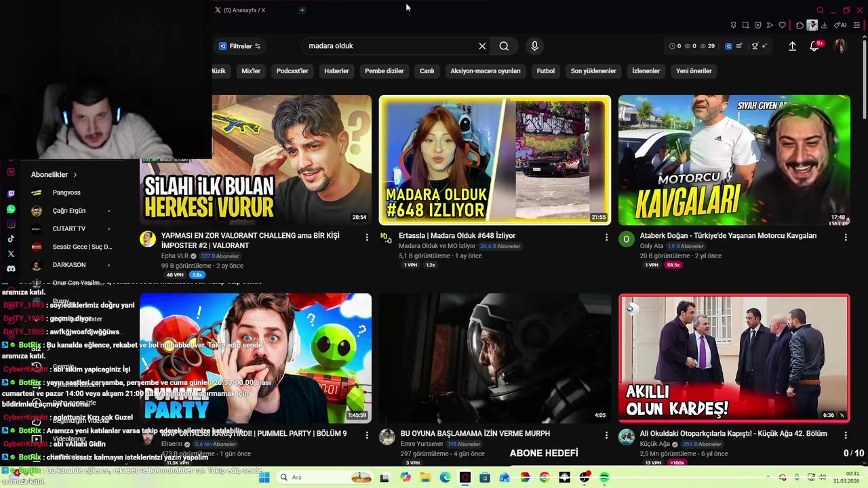
Task: Open options menu for BU OYUNA BAŞLAMAMA video
Action: (x=606, y=435)
